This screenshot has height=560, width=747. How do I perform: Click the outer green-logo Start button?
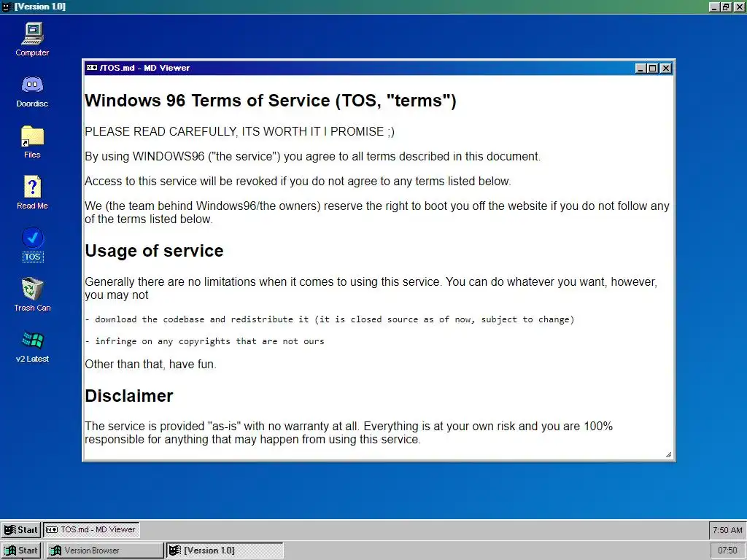click(21, 551)
